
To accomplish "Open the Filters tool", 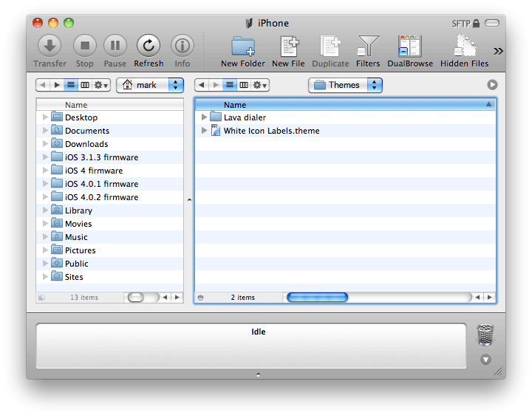I will (x=368, y=47).
